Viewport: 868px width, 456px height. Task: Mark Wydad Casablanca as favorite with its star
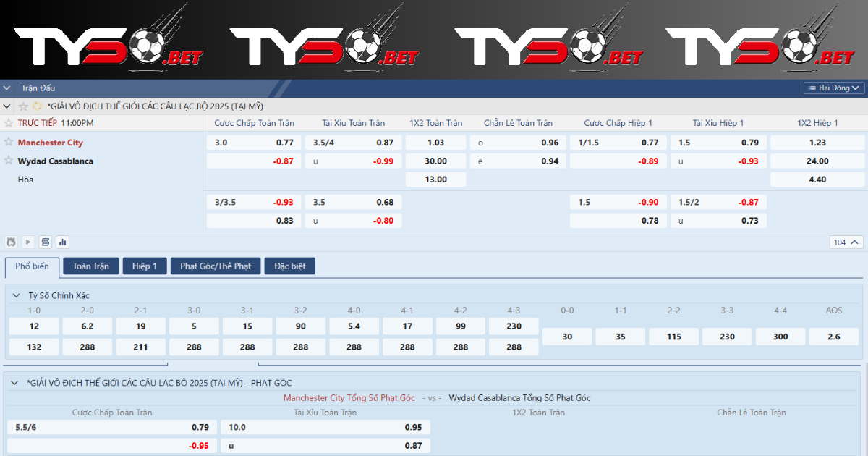[9, 161]
